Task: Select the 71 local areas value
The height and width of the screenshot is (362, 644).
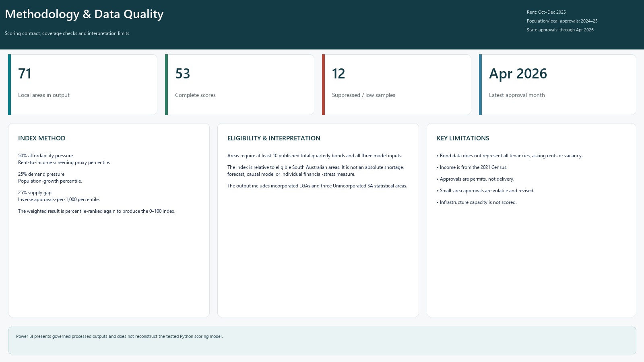Action: [x=25, y=74]
